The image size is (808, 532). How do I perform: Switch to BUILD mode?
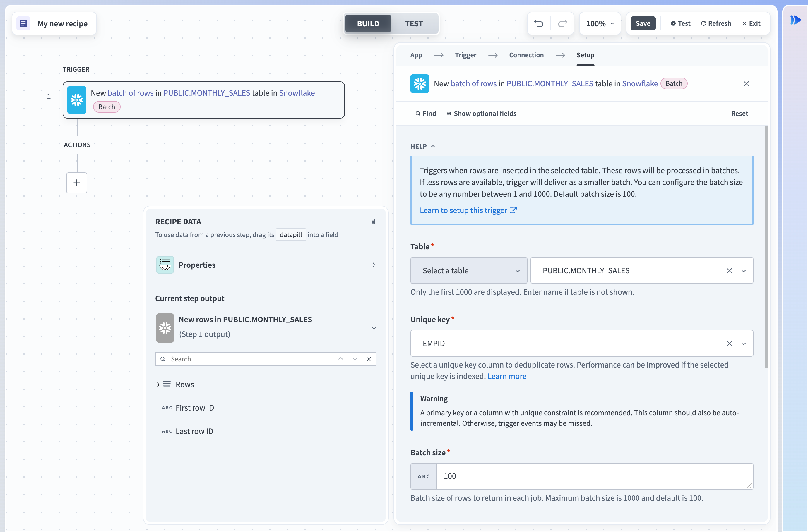pyautogui.click(x=368, y=23)
